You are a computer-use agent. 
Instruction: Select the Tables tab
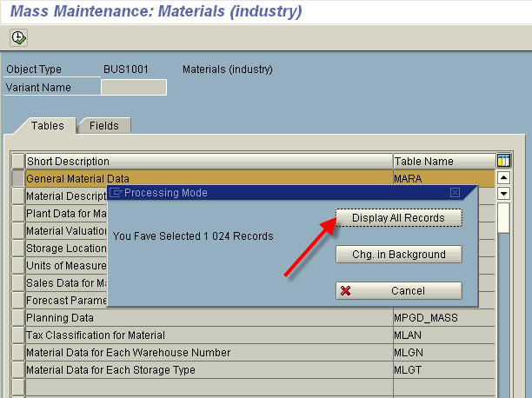click(47, 125)
